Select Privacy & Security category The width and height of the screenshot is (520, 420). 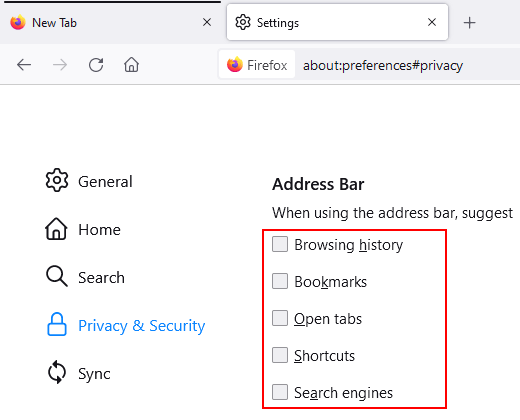(x=126, y=325)
